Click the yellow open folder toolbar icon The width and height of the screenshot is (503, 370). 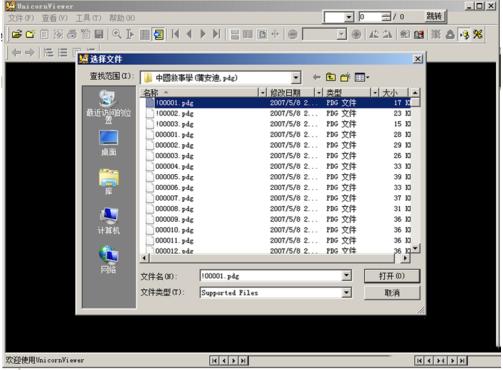(30, 34)
